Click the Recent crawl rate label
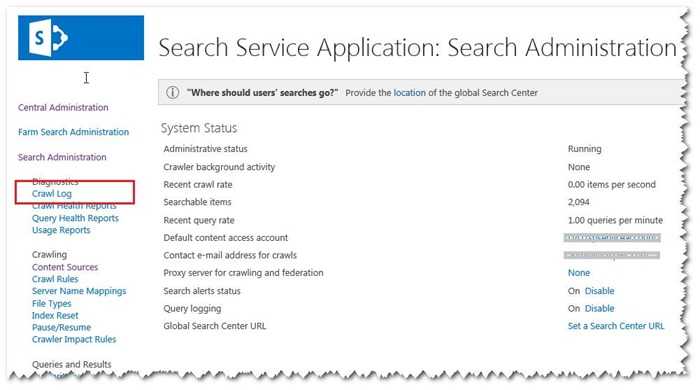The width and height of the screenshot is (700, 390). point(198,185)
